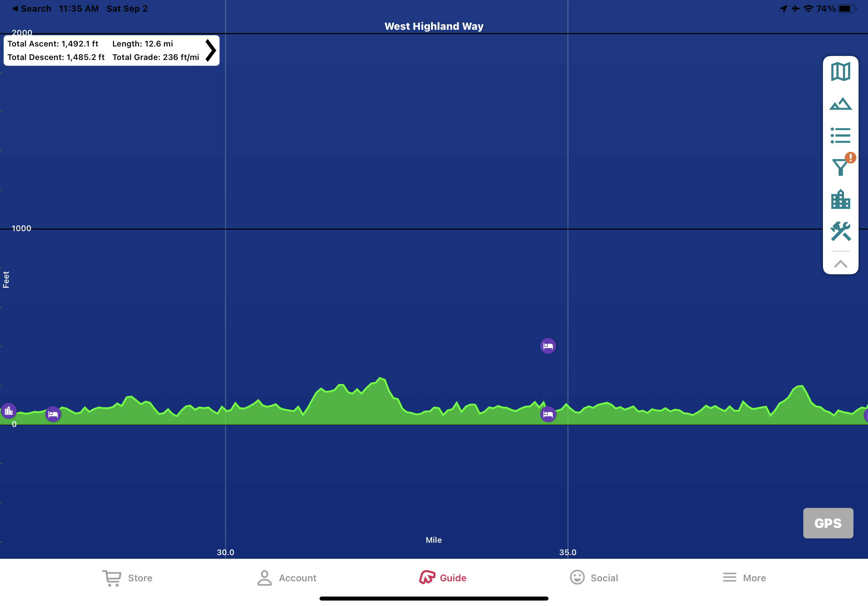Screen dimensions: 868x606
Task: Go back to Search in status bar
Action: click(32, 8)
